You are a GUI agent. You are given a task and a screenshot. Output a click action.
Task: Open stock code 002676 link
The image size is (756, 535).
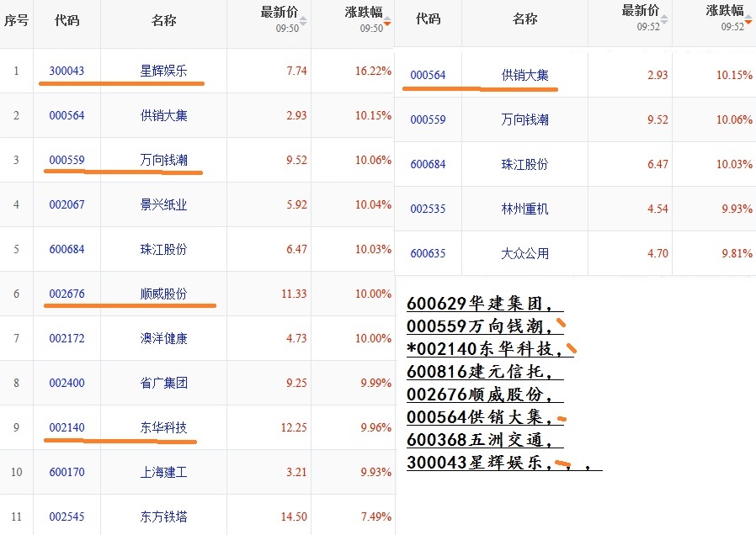[67, 294]
